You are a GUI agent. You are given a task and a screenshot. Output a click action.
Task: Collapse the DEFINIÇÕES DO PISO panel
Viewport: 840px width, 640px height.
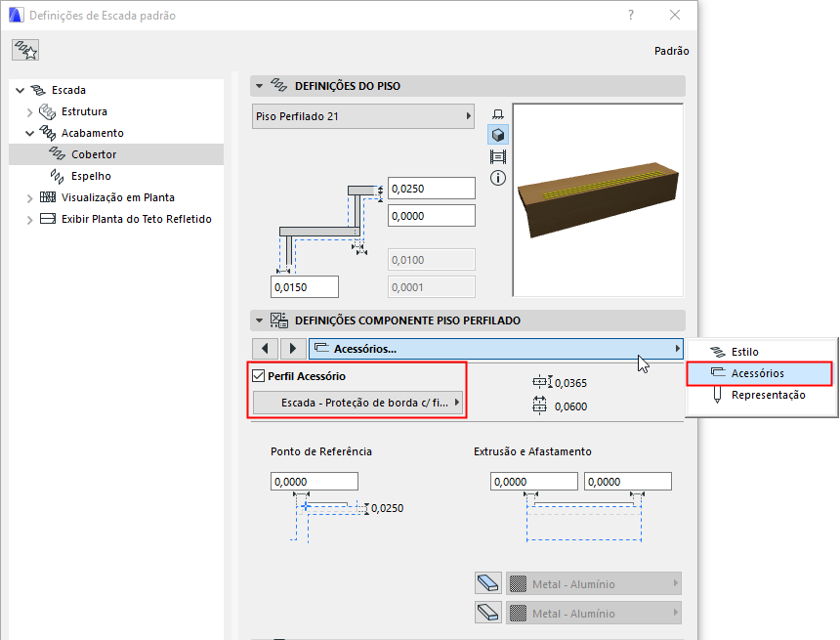259,86
